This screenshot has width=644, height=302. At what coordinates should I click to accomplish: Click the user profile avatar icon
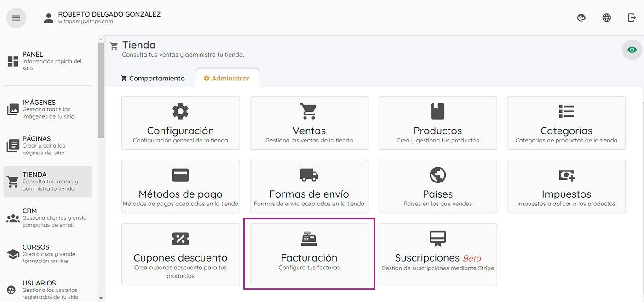[48, 18]
